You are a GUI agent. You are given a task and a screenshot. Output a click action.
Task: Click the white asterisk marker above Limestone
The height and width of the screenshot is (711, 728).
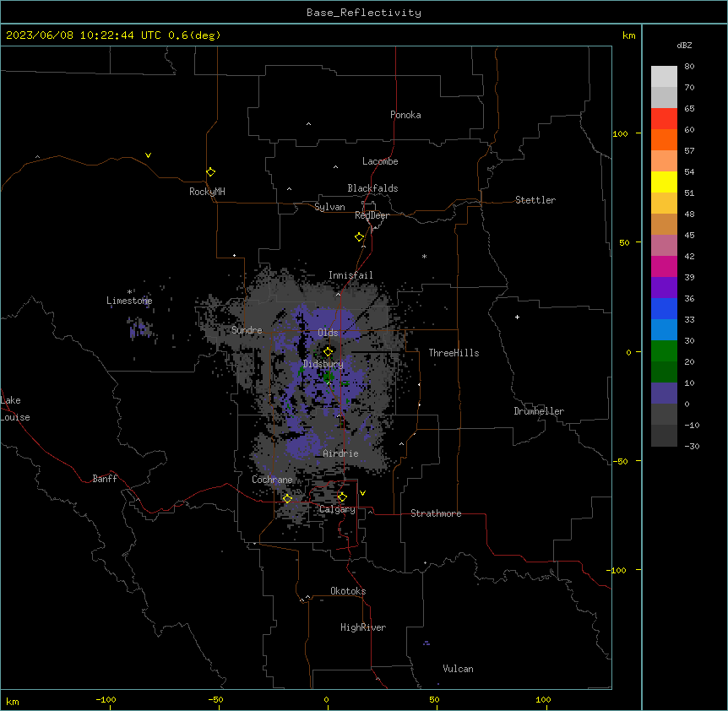[x=129, y=291]
